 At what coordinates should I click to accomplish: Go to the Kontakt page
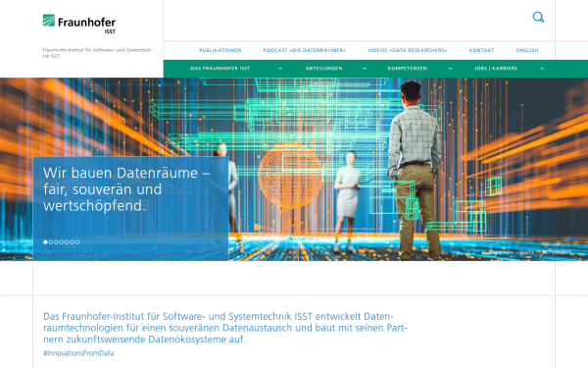(481, 50)
